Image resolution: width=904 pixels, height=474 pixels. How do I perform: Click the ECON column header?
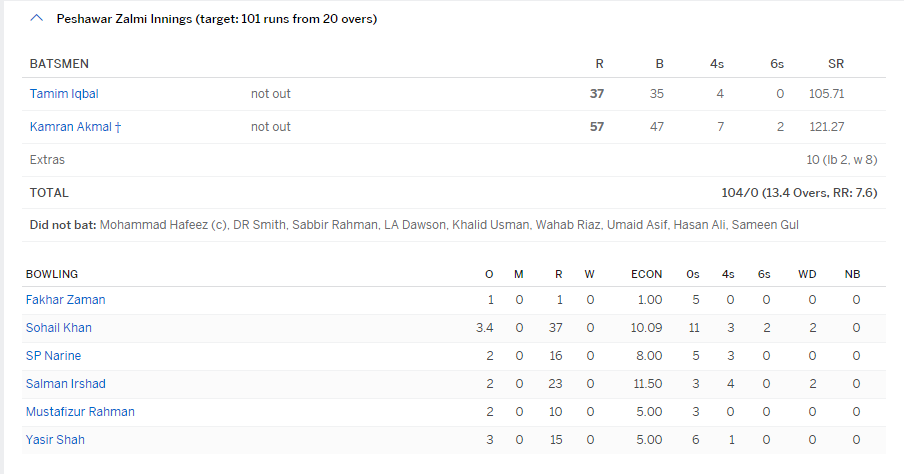(x=646, y=274)
